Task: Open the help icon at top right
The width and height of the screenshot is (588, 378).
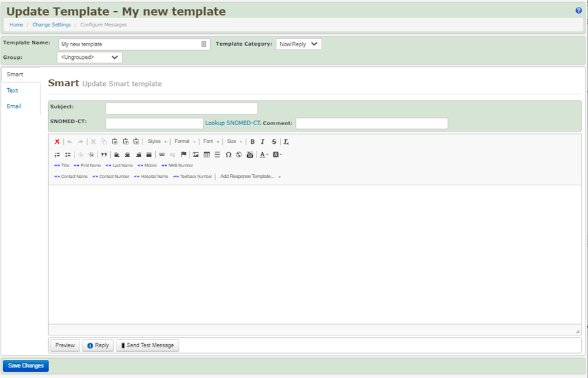Action: 579,11
